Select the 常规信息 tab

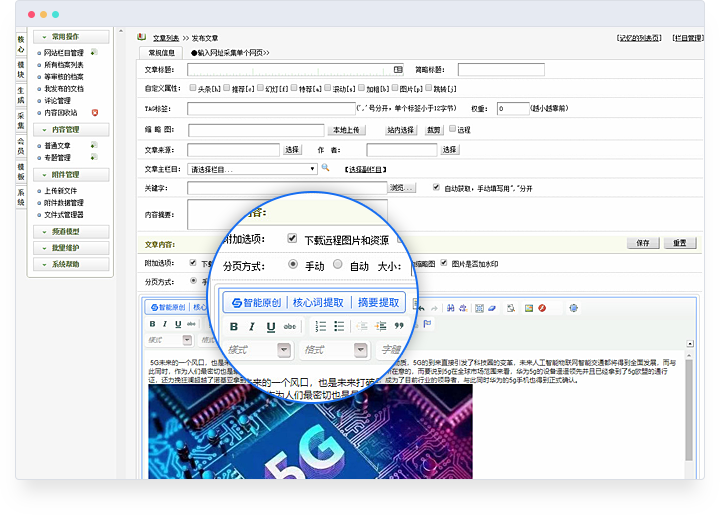point(161,53)
